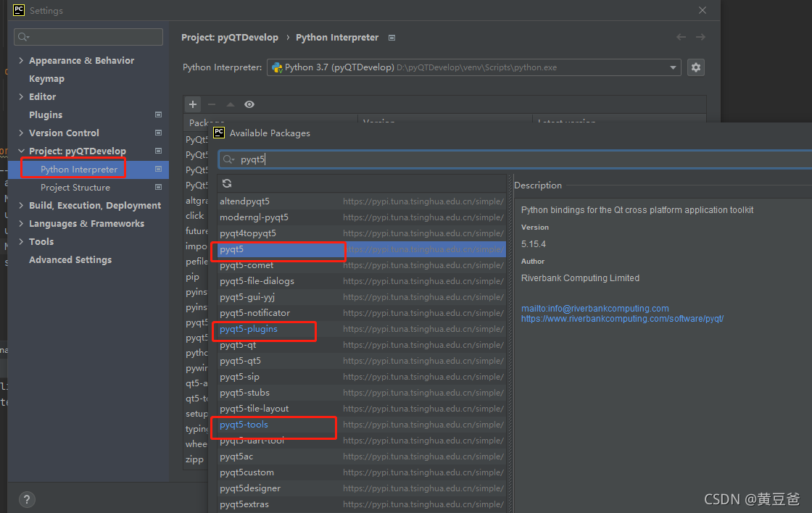
Task: Click the add package plus icon
Action: coord(193,104)
